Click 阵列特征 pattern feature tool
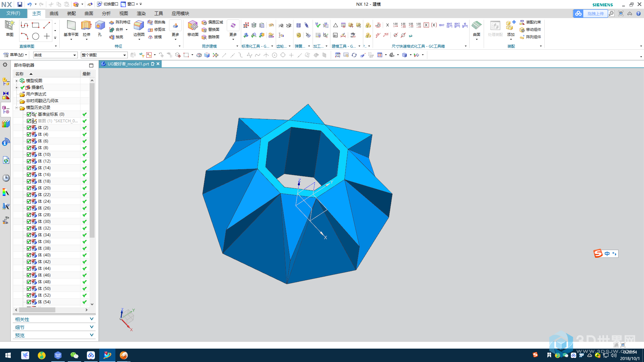This screenshot has width=644, height=362. (x=120, y=22)
